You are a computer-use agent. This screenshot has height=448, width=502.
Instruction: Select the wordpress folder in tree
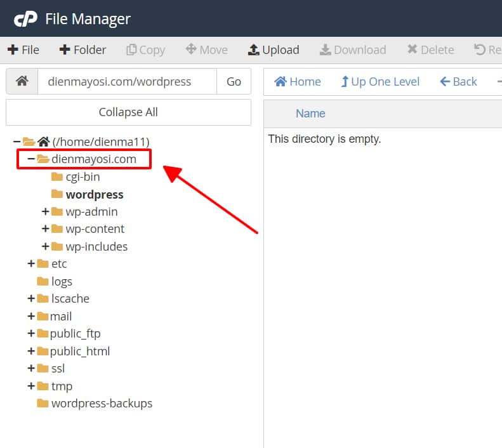click(95, 195)
